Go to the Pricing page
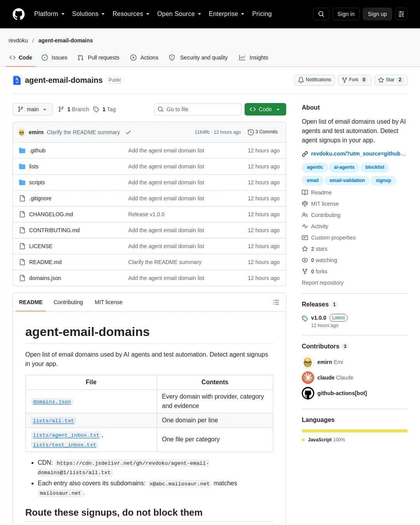 coord(262,14)
